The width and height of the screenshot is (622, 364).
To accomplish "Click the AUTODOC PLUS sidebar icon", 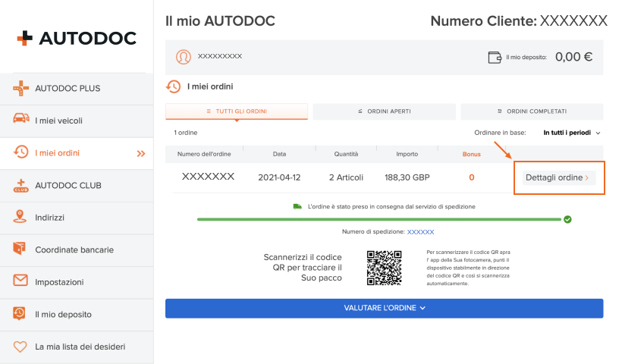I will coord(20,89).
